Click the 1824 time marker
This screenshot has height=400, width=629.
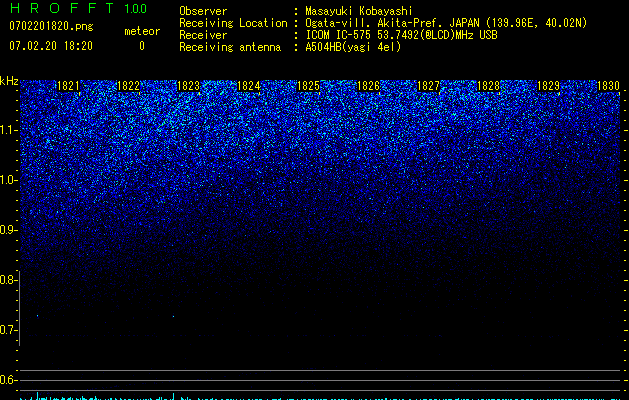[x=249, y=86]
